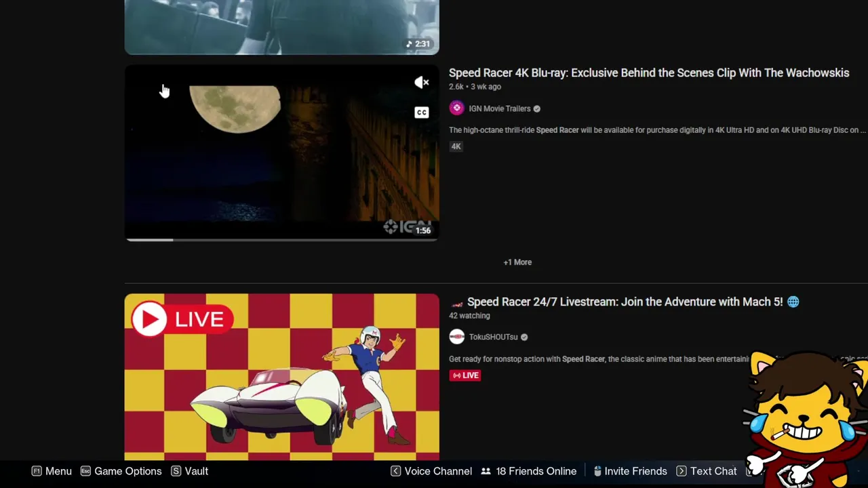Click the '42 watching' viewer count

click(469, 316)
